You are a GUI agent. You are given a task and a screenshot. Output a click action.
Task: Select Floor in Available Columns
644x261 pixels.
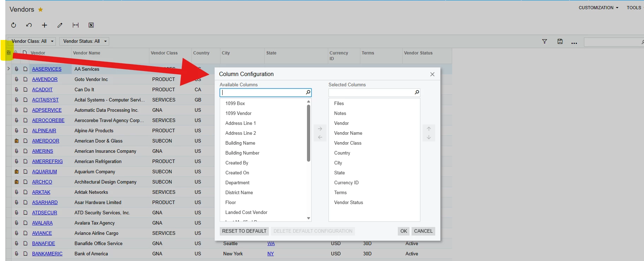[231, 202]
